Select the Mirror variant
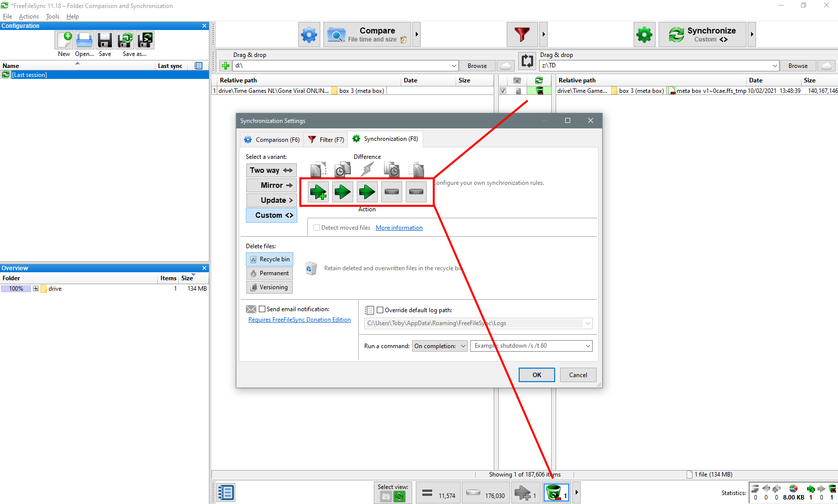838x504 pixels. tap(271, 185)
